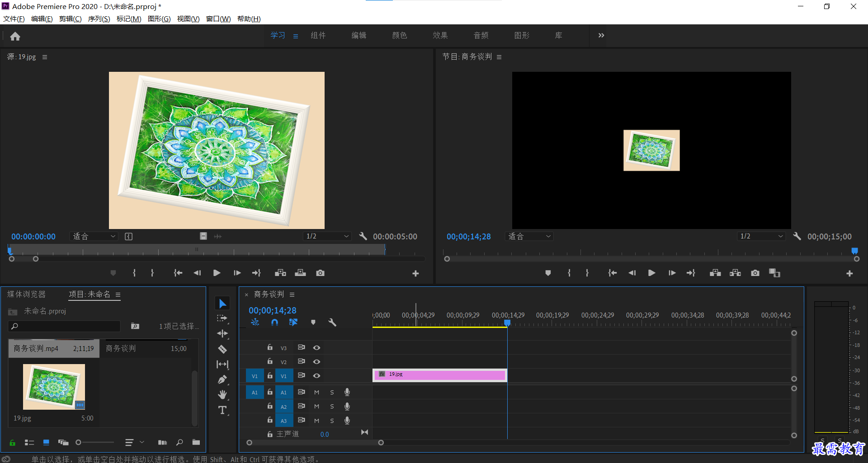
Task: Select the 商务谈判.mp4 project item
Action: pos(54,349)
